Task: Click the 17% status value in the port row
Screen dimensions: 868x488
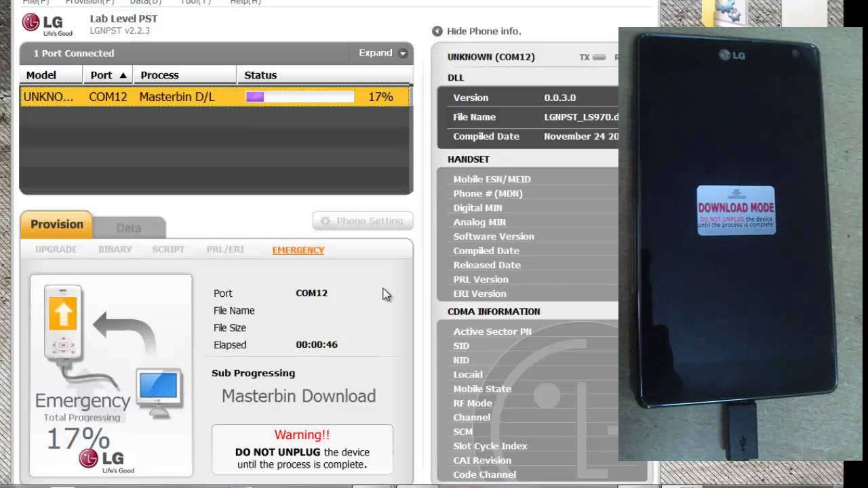Action: (380, 97)
